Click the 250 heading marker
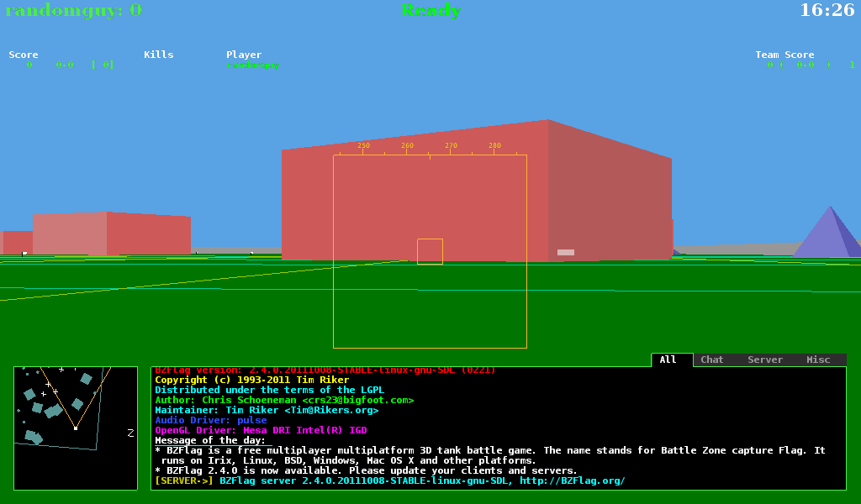 point(363,146)
